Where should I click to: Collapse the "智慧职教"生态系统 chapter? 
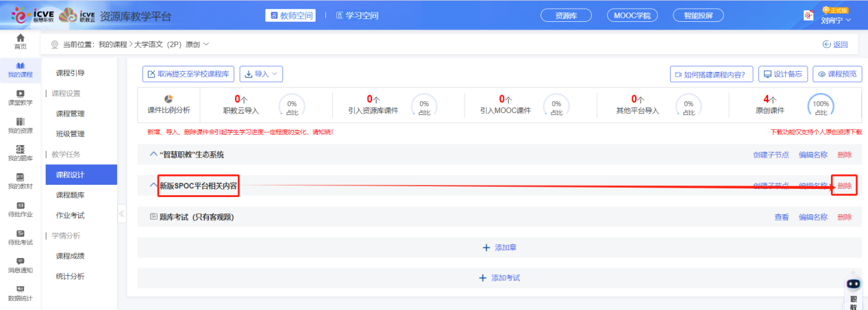(153, 155)
